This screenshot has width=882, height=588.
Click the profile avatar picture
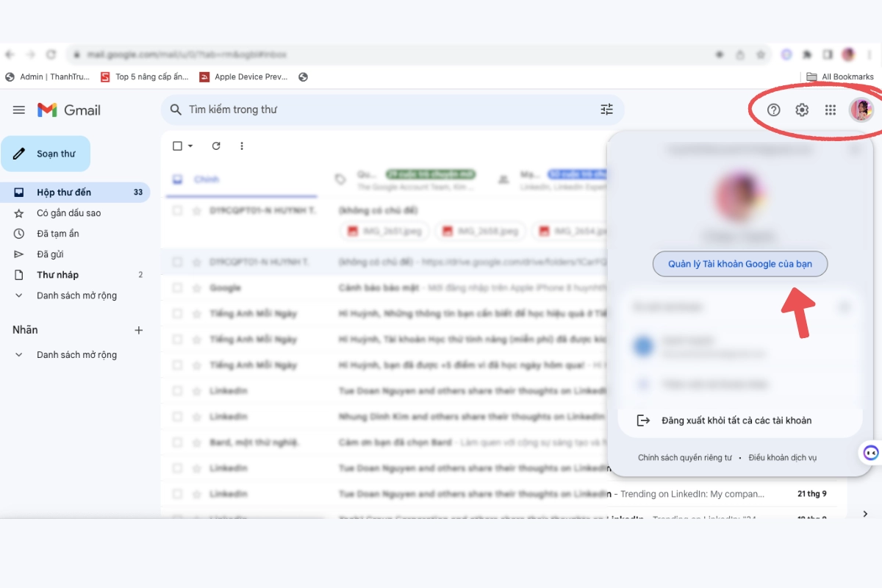[x=860, y=110]
